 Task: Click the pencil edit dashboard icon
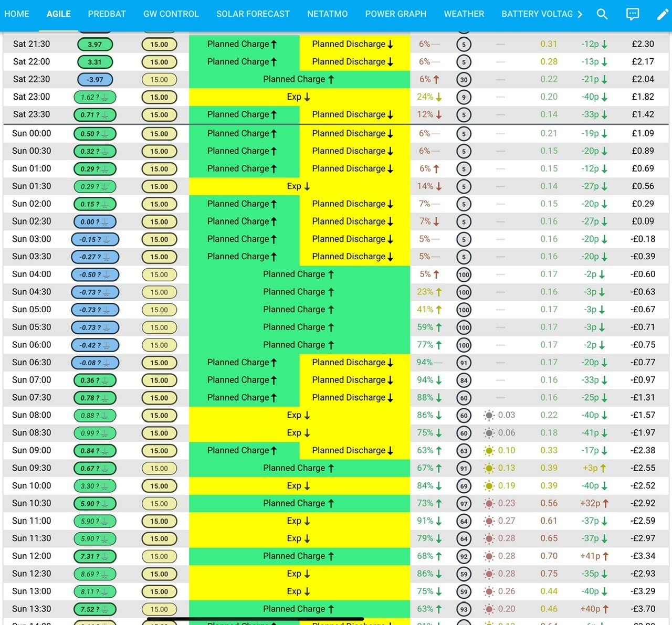(663, 14)
